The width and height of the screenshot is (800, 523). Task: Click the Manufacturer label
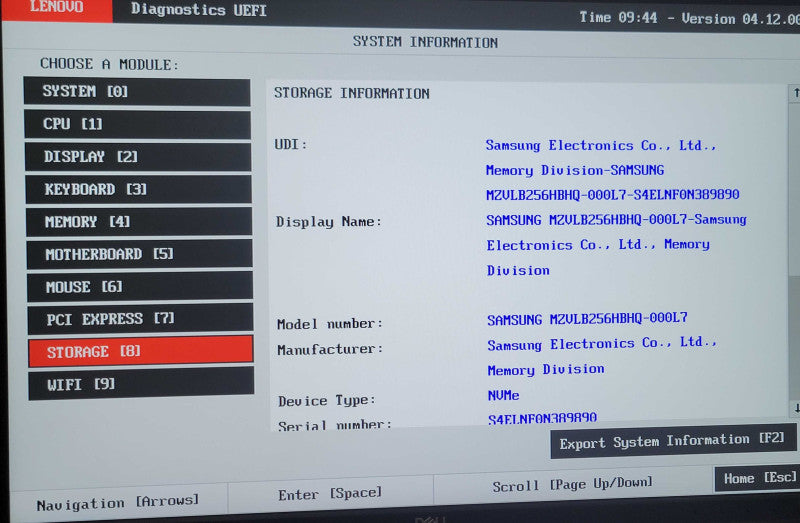(331, 350)
